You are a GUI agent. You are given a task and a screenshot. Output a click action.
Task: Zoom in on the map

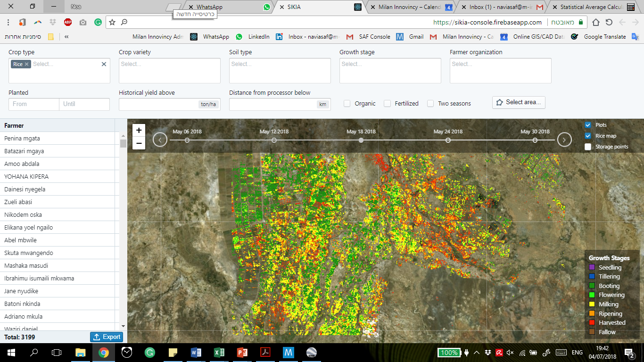coord(139,131)
